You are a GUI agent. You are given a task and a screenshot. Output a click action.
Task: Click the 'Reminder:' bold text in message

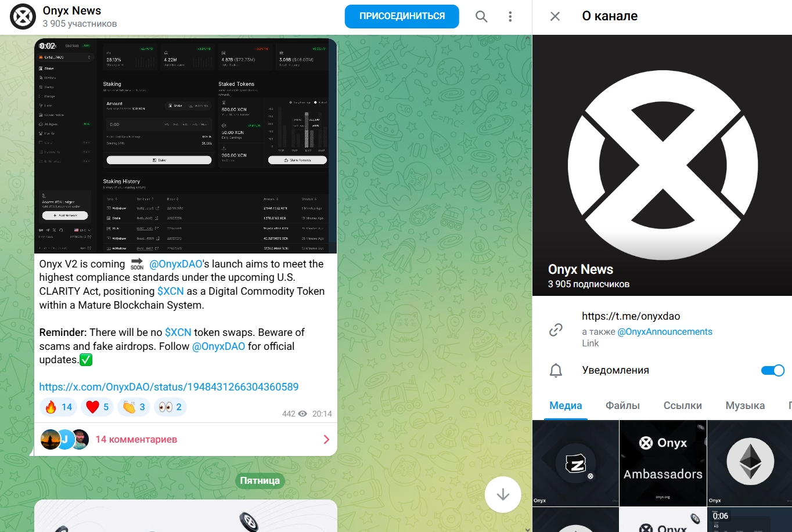point(63,332)
